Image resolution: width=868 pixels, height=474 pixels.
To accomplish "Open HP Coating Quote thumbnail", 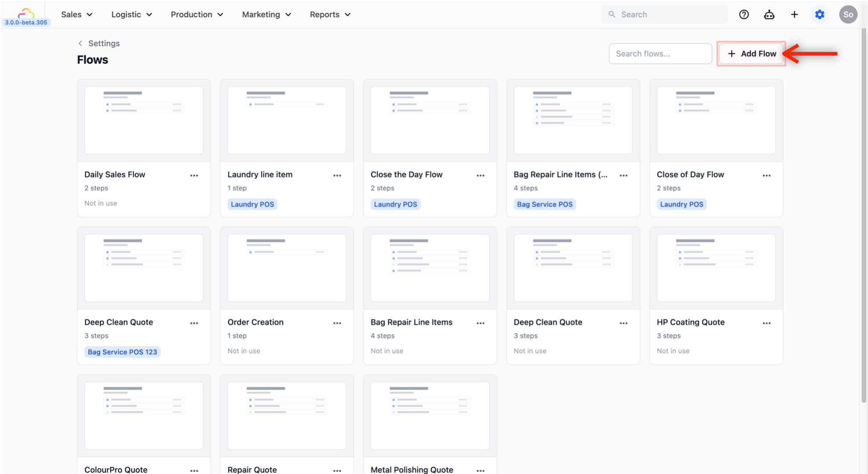I will (x=716, y=268).
